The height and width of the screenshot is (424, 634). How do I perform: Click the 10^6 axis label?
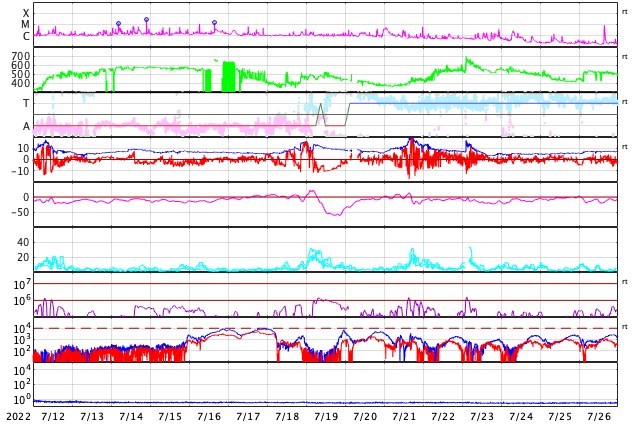(22, 301)
